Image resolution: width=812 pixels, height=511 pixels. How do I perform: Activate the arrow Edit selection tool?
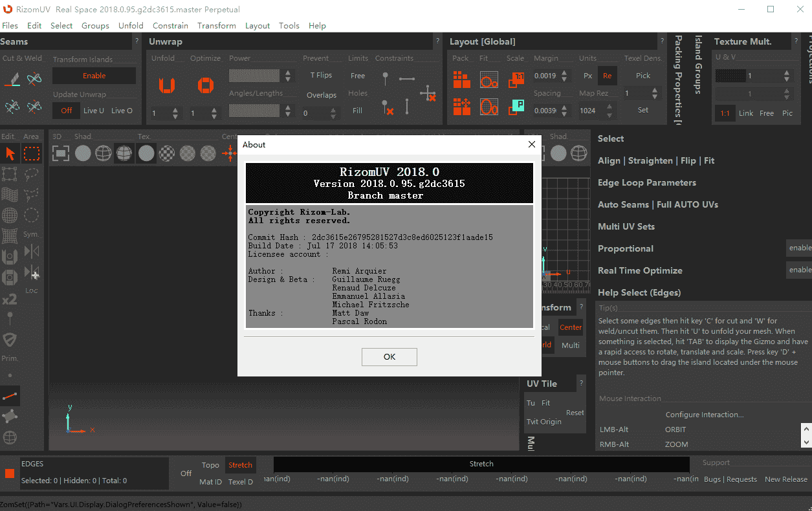point(10,153)
